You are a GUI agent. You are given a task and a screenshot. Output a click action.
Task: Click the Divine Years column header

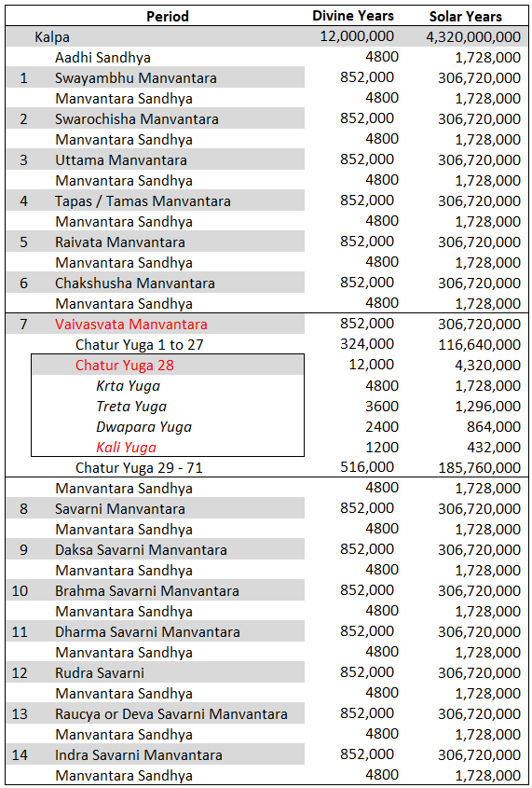click(353, 16)
